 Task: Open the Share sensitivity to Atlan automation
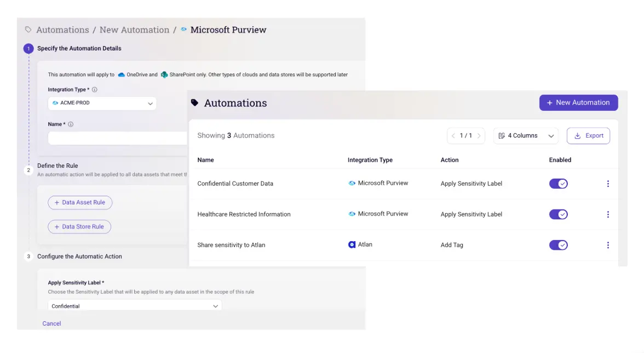(231, 246)
